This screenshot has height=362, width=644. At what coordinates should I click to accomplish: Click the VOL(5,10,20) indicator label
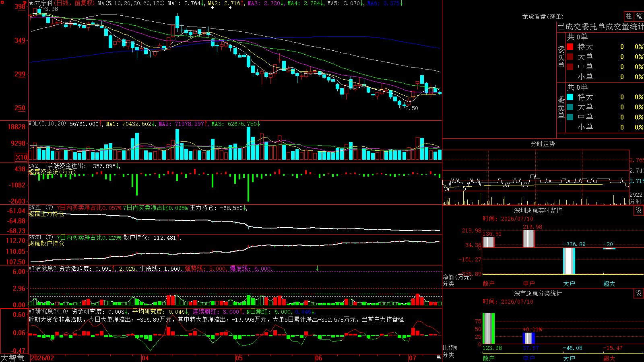47,124
